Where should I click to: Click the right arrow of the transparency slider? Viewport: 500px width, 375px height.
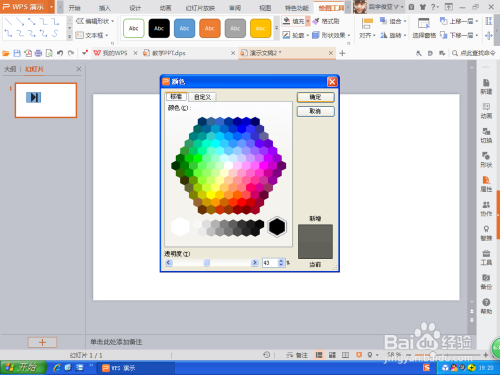click(255, 263)
